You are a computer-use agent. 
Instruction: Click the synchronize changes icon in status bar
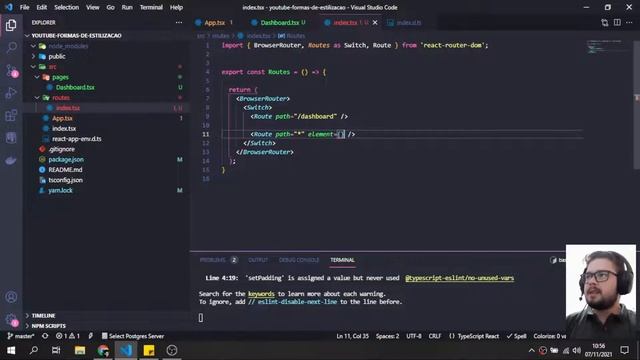click(x=45, y=336)
